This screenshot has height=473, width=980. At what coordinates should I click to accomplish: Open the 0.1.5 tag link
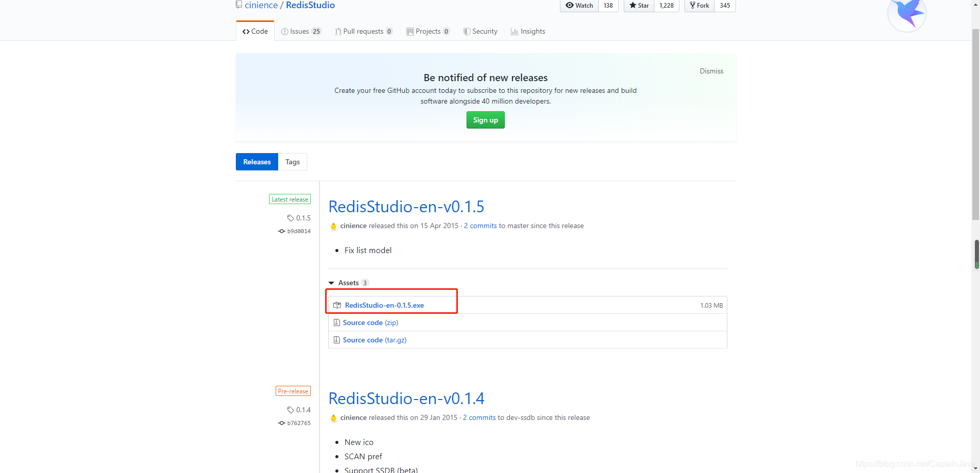(x=299, y=218)
